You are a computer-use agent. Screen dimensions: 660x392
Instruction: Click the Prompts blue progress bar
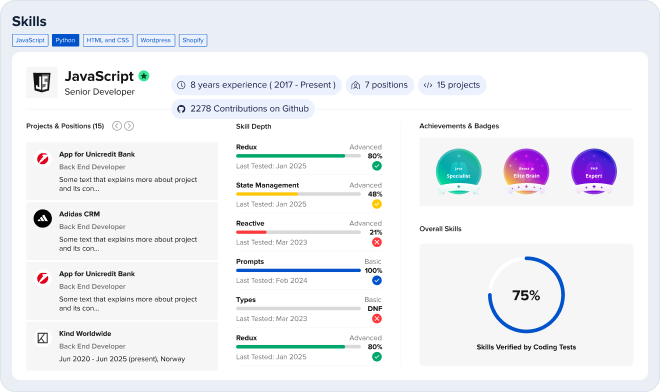[298, 270]
